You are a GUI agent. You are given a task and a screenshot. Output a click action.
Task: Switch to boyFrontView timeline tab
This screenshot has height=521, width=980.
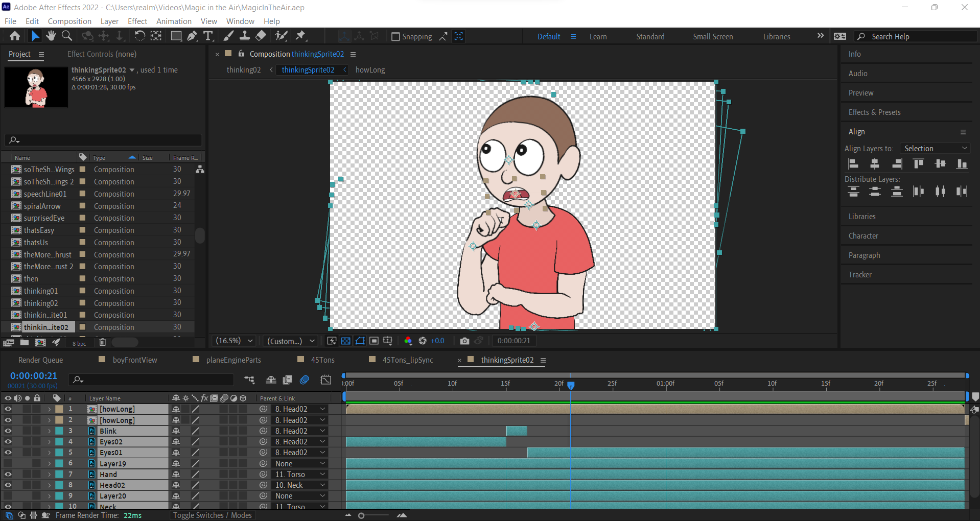[x=135, y=360]
